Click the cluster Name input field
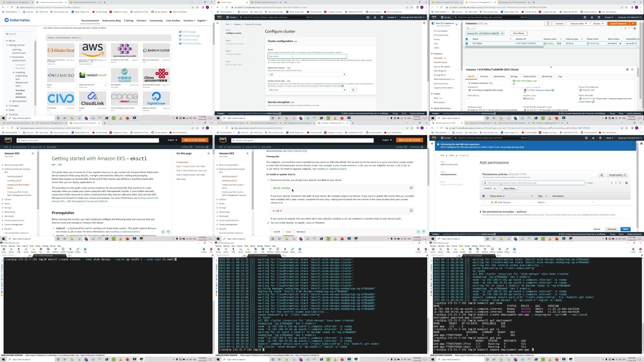 point(307,56)
